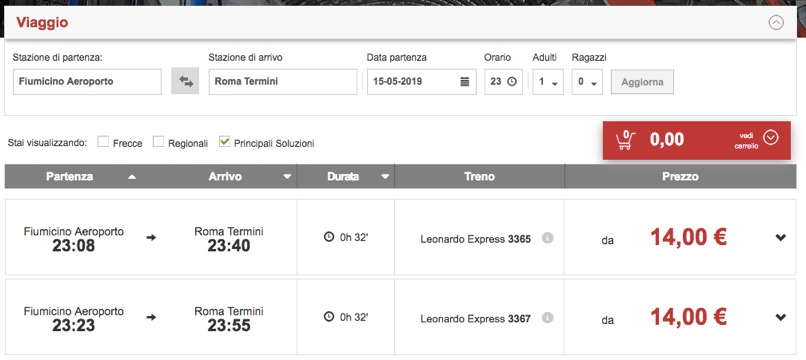The image size is (806, 360).
Task: Show info for Leonardo Express 3367
Action: click(x=547, y=318)
